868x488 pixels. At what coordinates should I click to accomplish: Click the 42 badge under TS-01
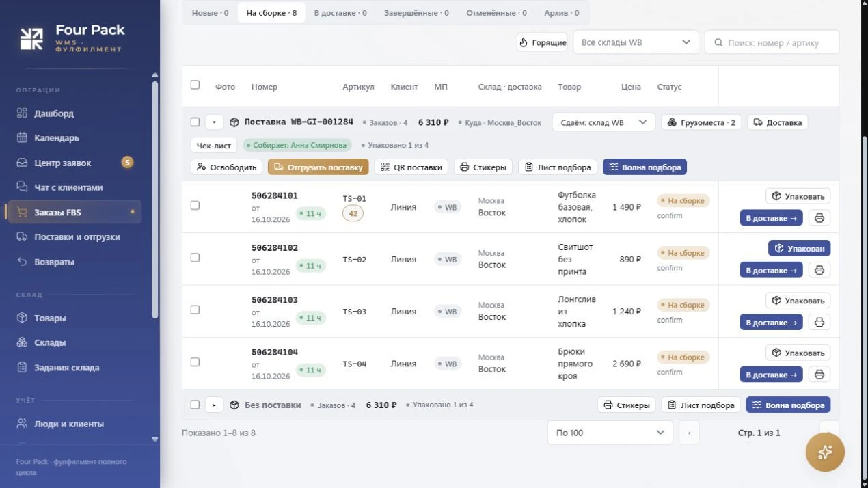353,213
